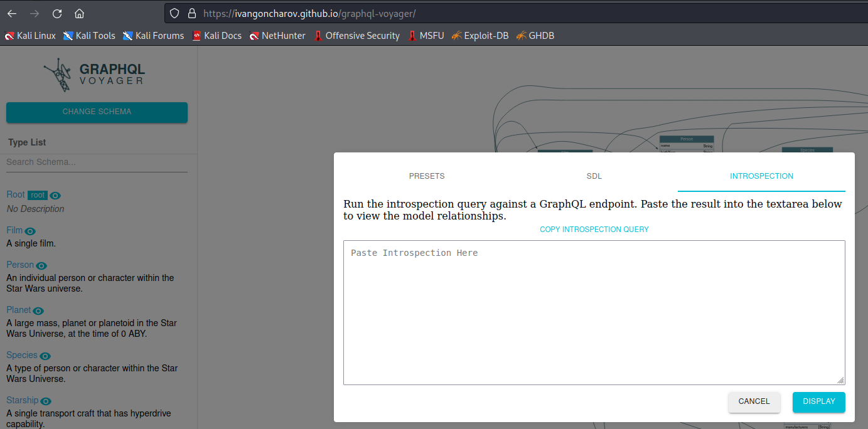The image size is (868, 429).
Task: Open the Exploit-DB bookmark
Action: (x=480, y=36)
